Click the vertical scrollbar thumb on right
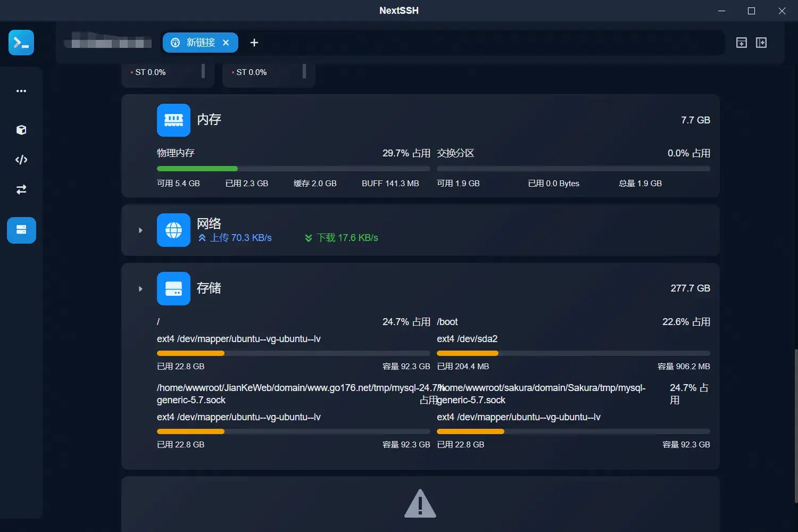 tap(796, 426)
